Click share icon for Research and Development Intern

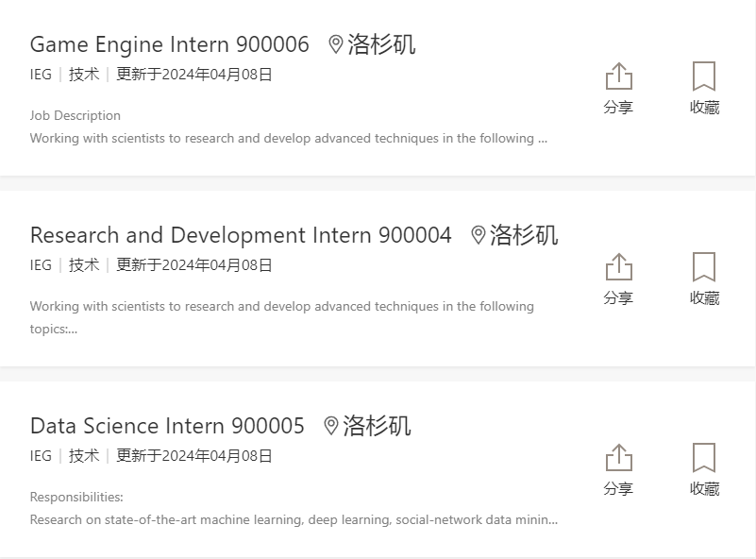pyautogui.click(x=618, y=266)
